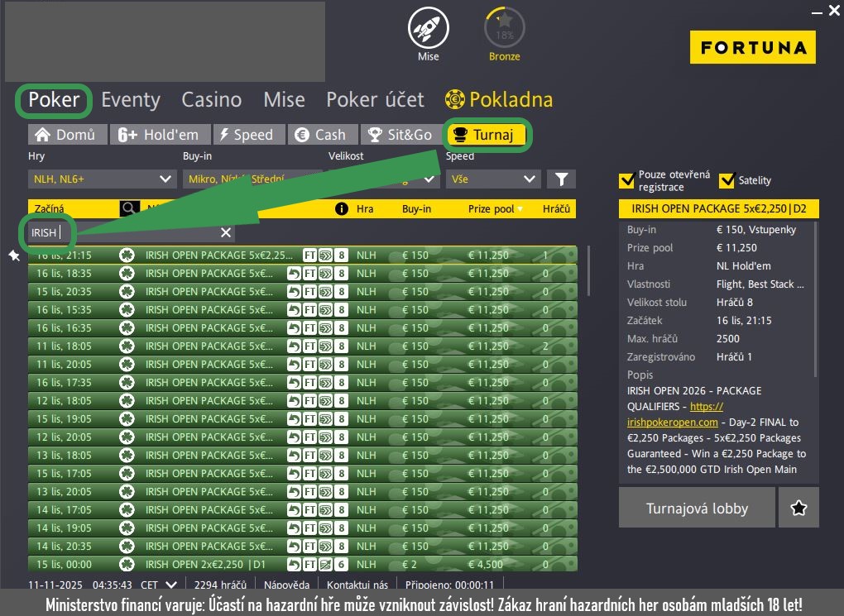This screenshot has height=616, width=844.
Task: Toggle Pouze otevřená registrace checkbox
Action: (626, 180)
